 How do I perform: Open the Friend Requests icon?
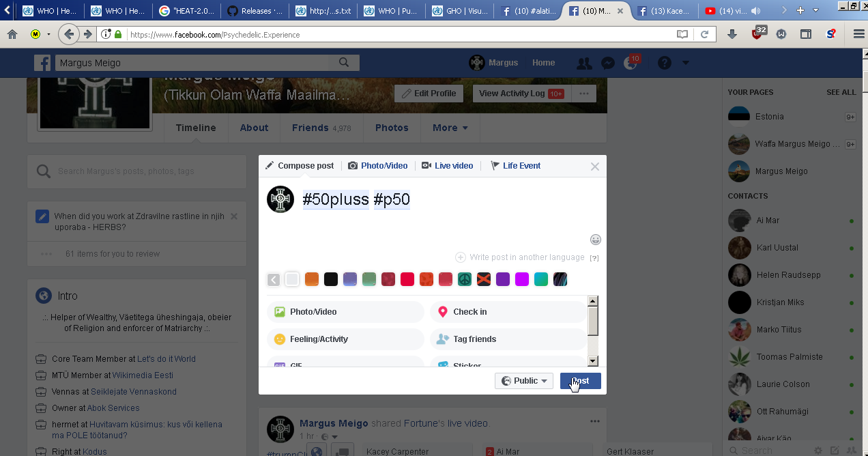584,63
